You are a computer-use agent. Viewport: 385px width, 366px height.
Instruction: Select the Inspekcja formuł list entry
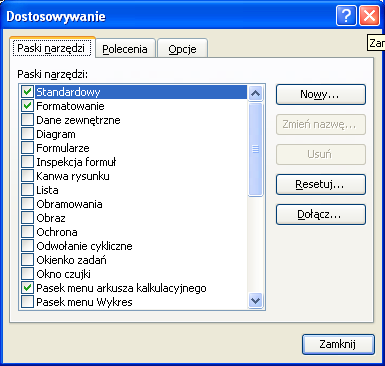[x=76, y=162]
